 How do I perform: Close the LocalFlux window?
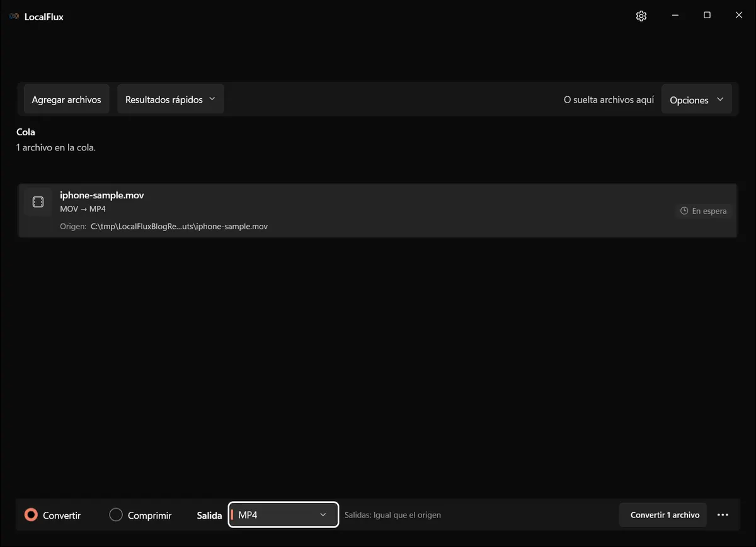(x=739, y=16)
